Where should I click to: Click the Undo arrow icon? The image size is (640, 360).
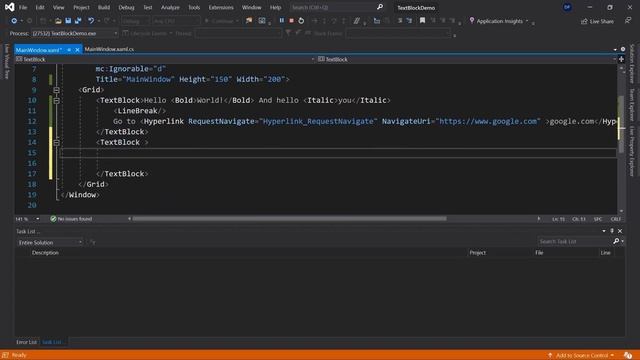pos(91,21)
